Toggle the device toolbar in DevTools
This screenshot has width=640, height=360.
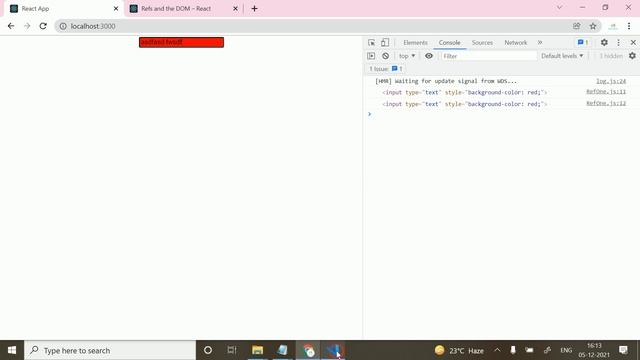tap(384, 42)
